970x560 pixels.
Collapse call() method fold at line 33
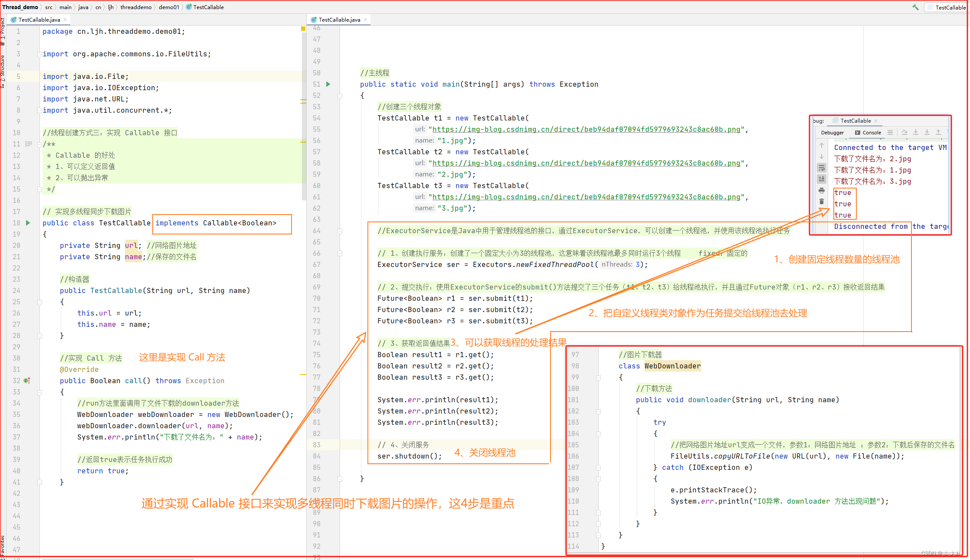[x=39, y=392]
